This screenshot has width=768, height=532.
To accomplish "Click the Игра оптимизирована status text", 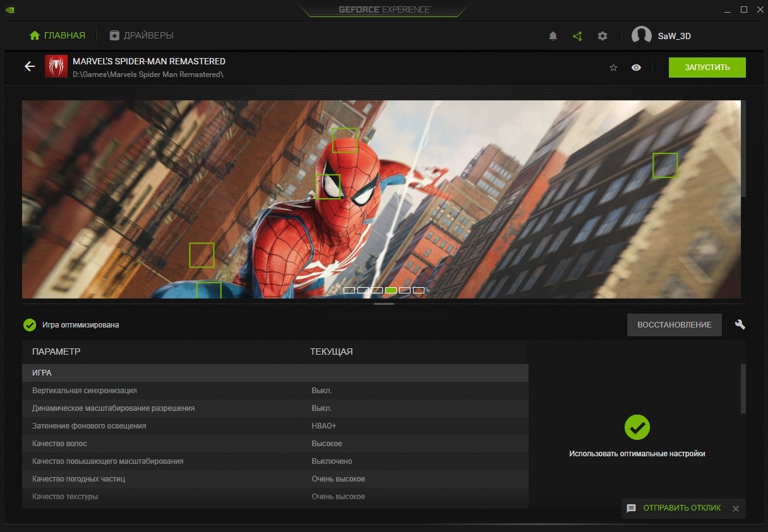I will (x=80, y=325).
